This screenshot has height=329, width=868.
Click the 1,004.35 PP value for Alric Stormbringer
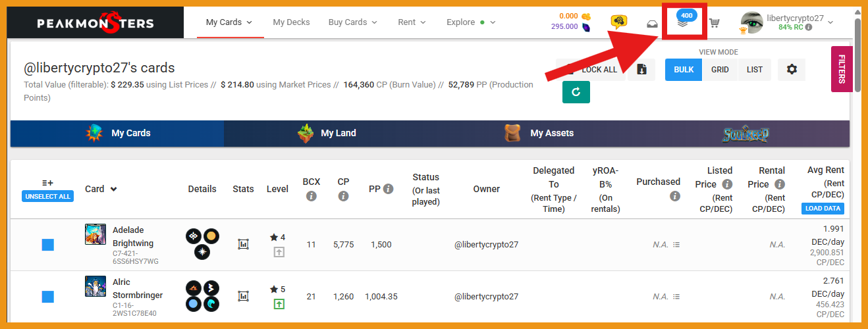[382, 297]
